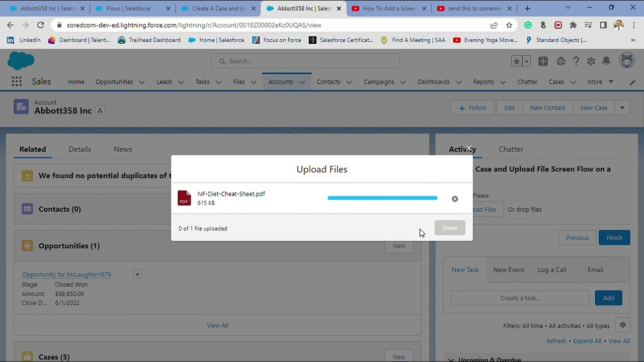This screenshot has height=362, width=644.
Task: Click Finish in the screen flow
Action: coord(614,238)
